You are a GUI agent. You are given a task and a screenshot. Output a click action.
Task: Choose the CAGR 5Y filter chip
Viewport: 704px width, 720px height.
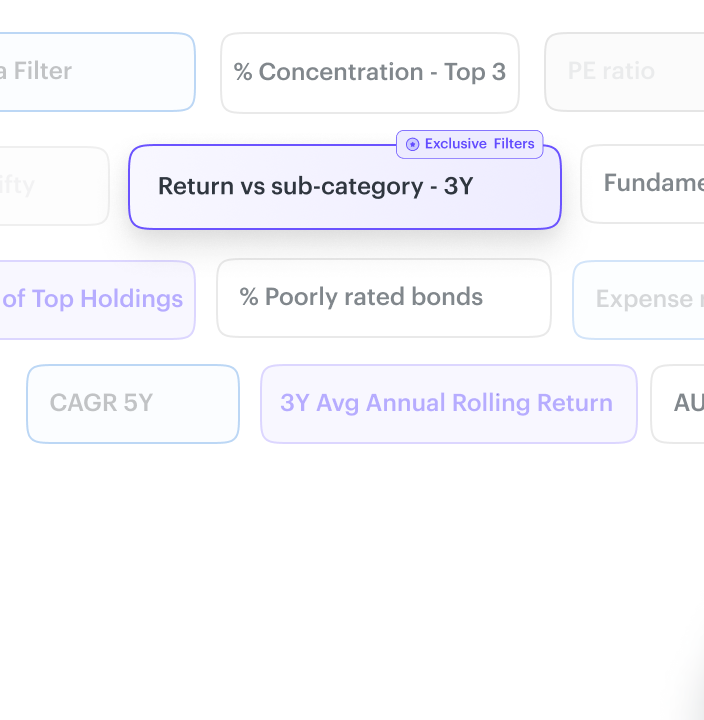132,403
